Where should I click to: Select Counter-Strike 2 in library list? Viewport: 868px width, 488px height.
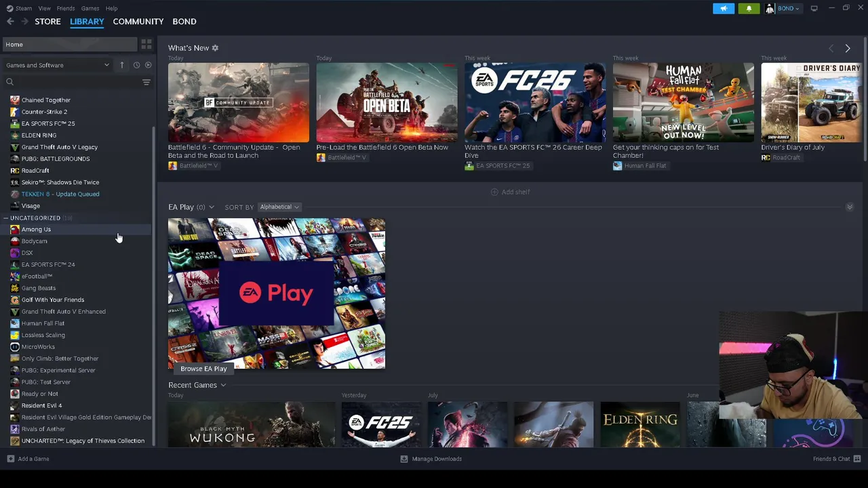[x=44, y=112]
